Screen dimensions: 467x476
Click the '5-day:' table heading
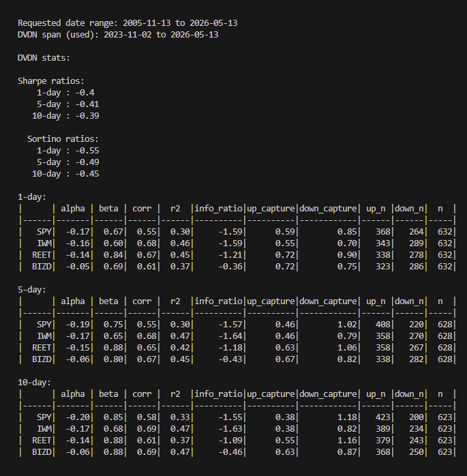32,290
